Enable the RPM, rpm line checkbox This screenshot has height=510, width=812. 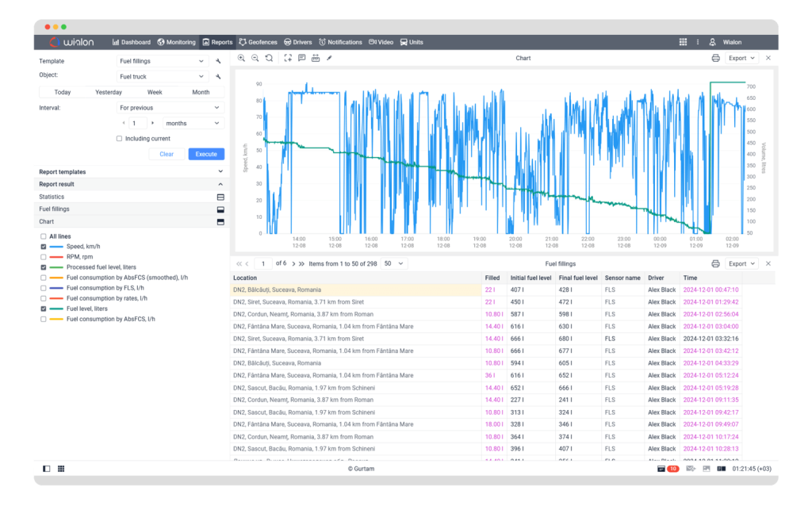(44, 257)
